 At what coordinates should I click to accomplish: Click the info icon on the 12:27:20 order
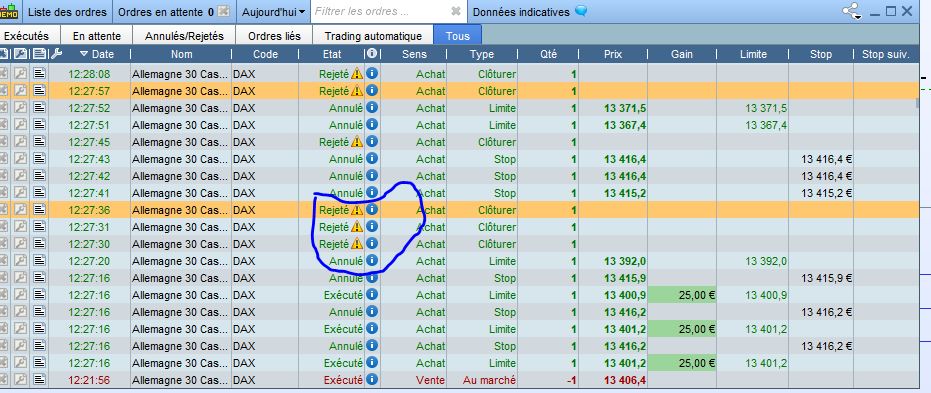click(372, 261)
